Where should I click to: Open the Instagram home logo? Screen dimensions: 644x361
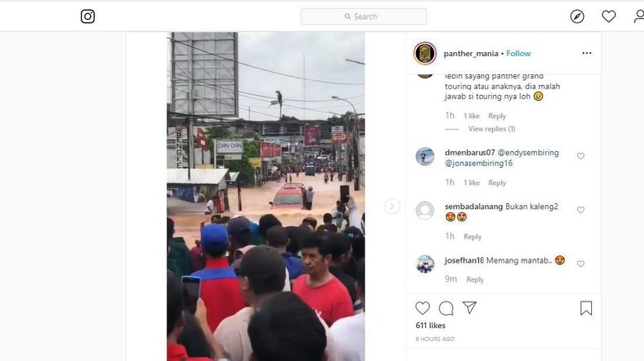click(x=88, y=17)
